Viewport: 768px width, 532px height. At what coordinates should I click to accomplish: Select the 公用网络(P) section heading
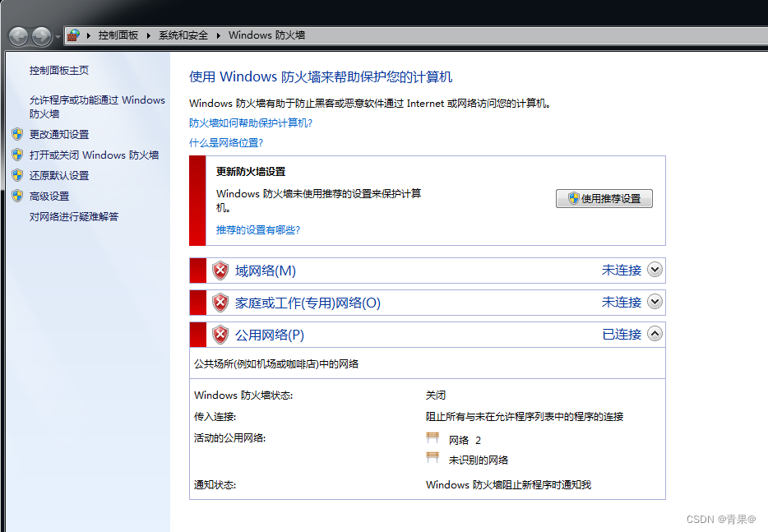(x=270, y=335)
